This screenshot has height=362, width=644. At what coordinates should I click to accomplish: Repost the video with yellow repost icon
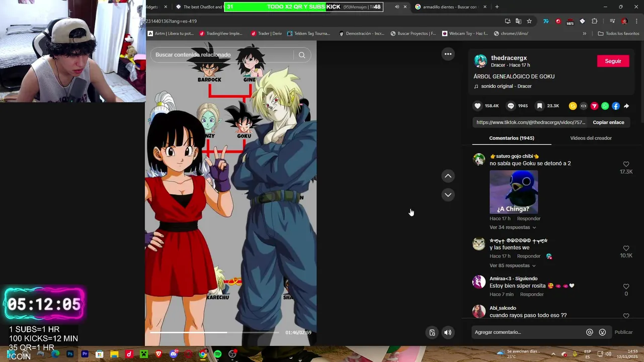pos(573,106)
